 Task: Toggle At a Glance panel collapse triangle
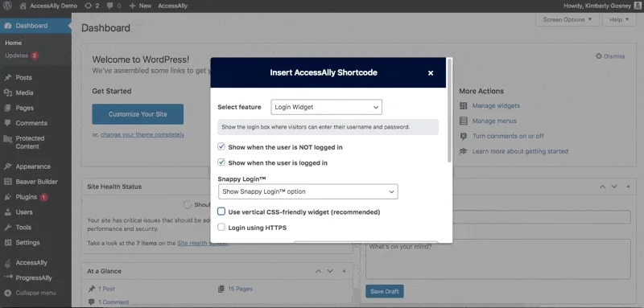(x=345, y=271)
